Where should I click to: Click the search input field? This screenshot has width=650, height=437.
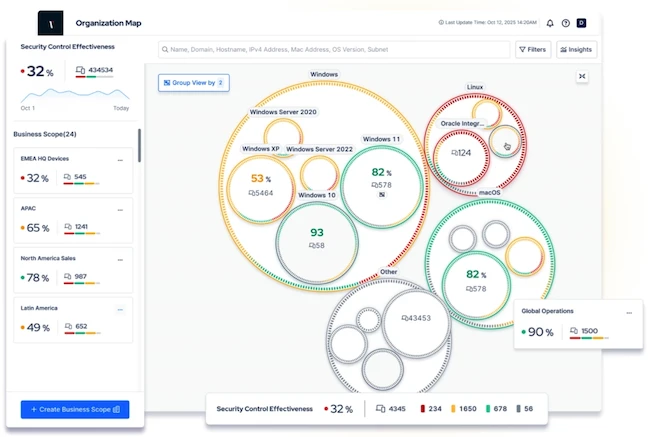point(334,49)
